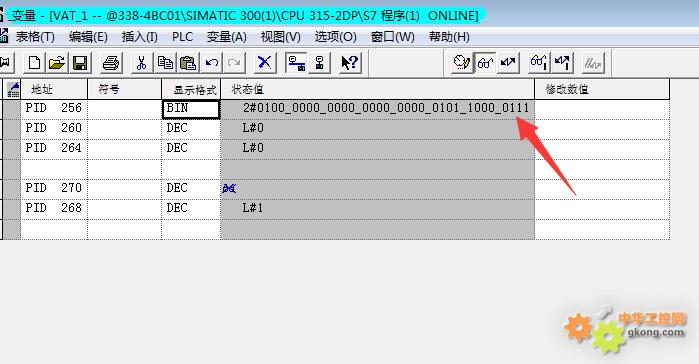Print the table using printer icon
Viewport: 699px width, 364px height.
pos(111,63)
